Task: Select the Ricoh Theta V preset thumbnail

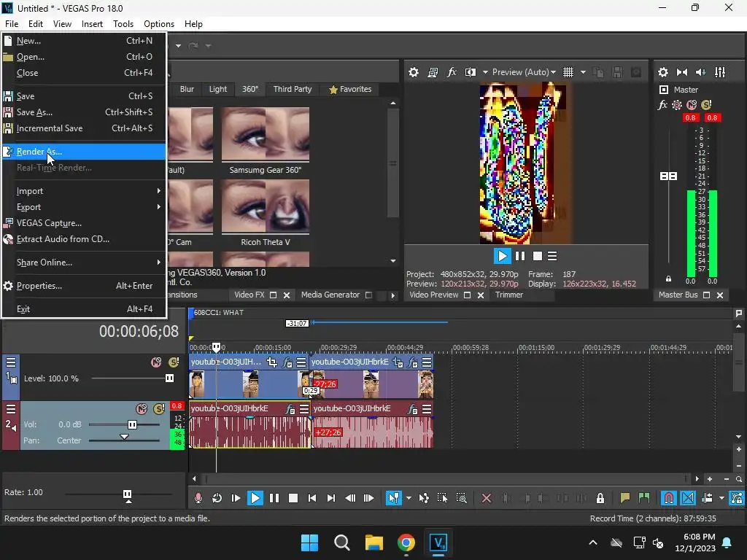Action: pyautogui.click(x=266, y=207)
